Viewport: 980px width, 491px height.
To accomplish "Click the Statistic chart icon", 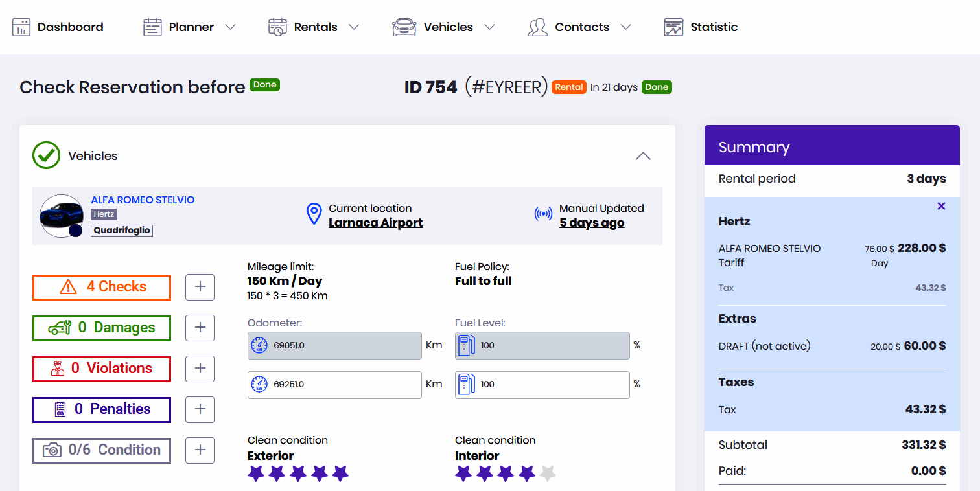I will [x=673, y=27].
